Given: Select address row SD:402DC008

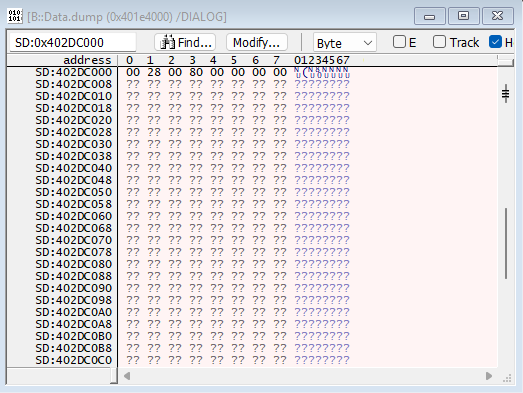Looking at the screenshot, I should (74, 84).
